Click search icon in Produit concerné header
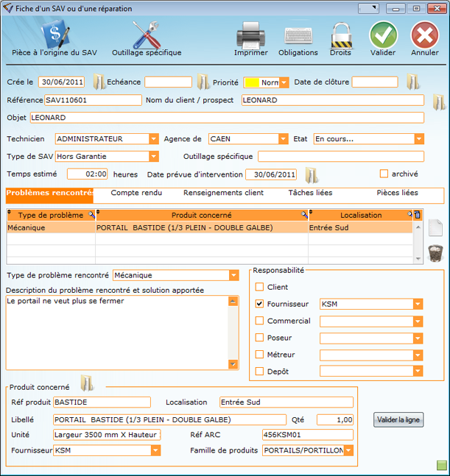Viewport: 450px width, 476px height. [304, 215]
